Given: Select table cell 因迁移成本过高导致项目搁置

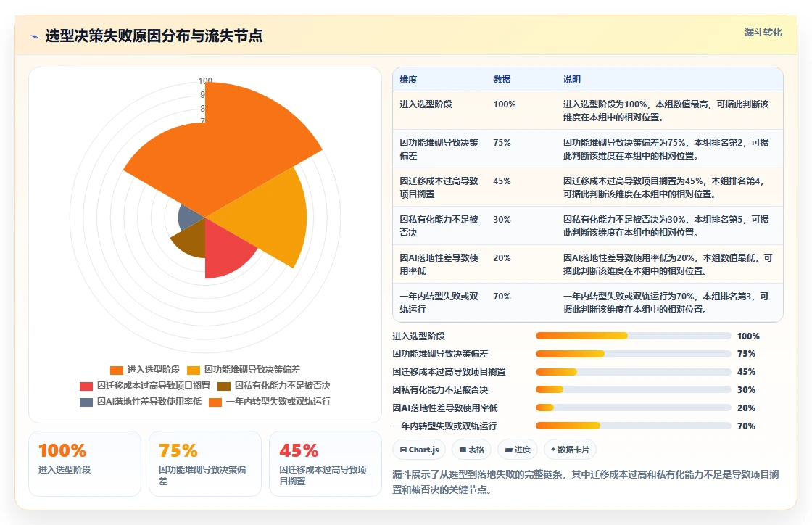Looking at the screenshot, I should coord(439,187).
